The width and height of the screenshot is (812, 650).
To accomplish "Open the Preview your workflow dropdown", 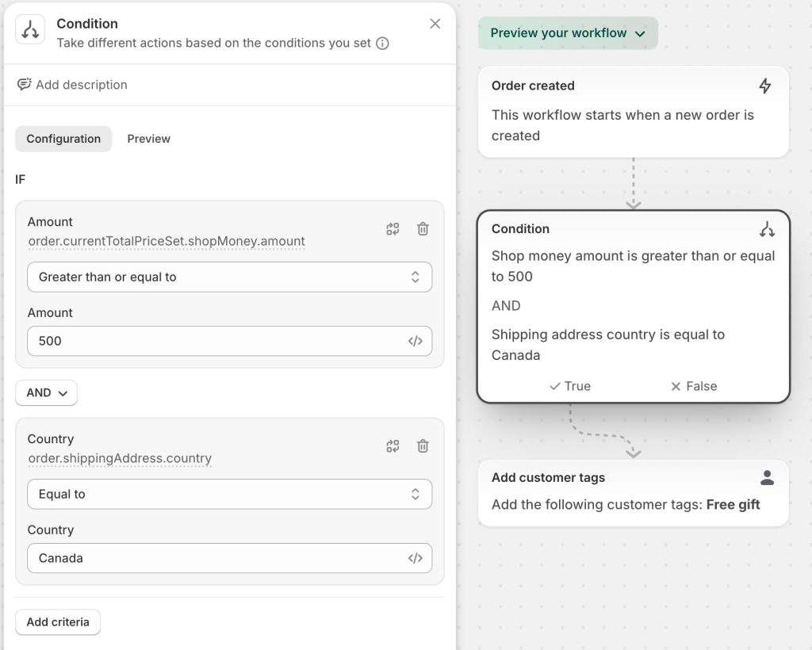I will tap(567, 33).
